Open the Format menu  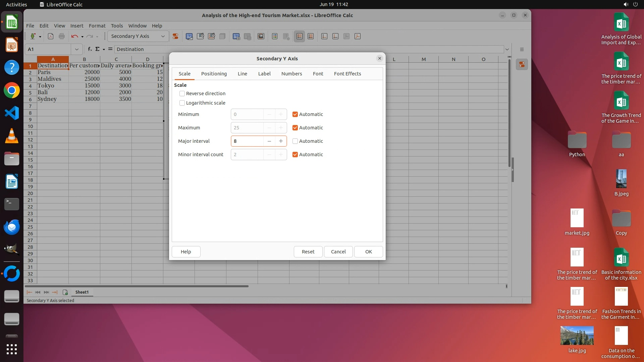point(97,26)
